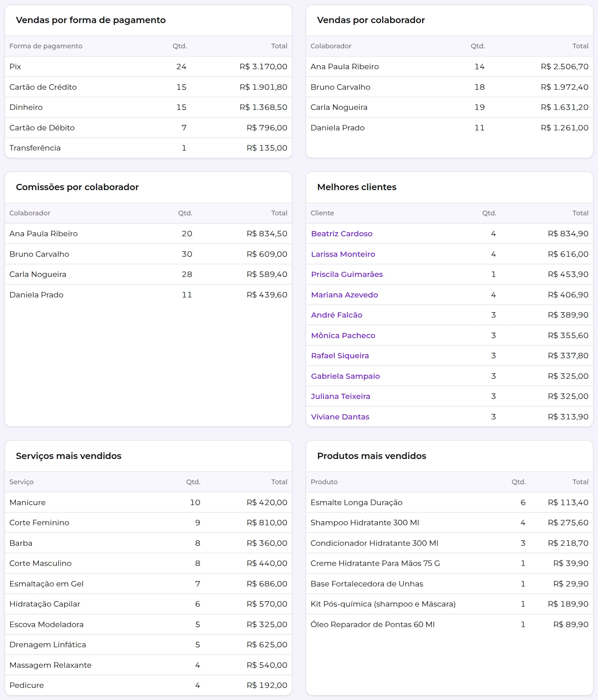The image size is (598, 700).
Task: Click the Cartão de Crédito row label
Action: (x=43, y=87)
